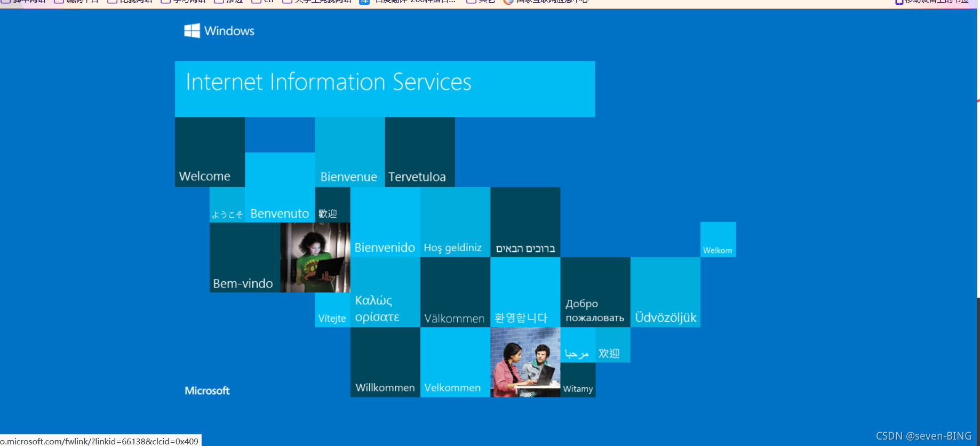Select the Greek Καλώς ορίσατε tile
Viewport: 980px width, 446px height.
385,292
